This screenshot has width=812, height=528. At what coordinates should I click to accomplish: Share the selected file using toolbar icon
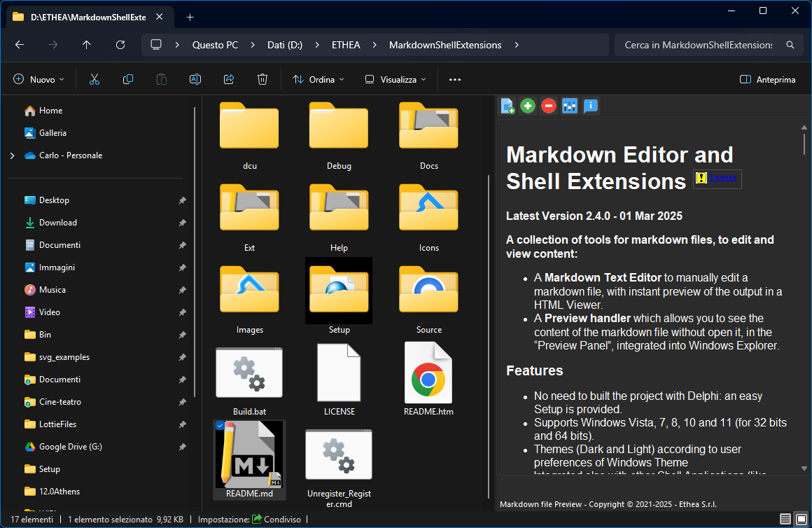pos(229,79)
